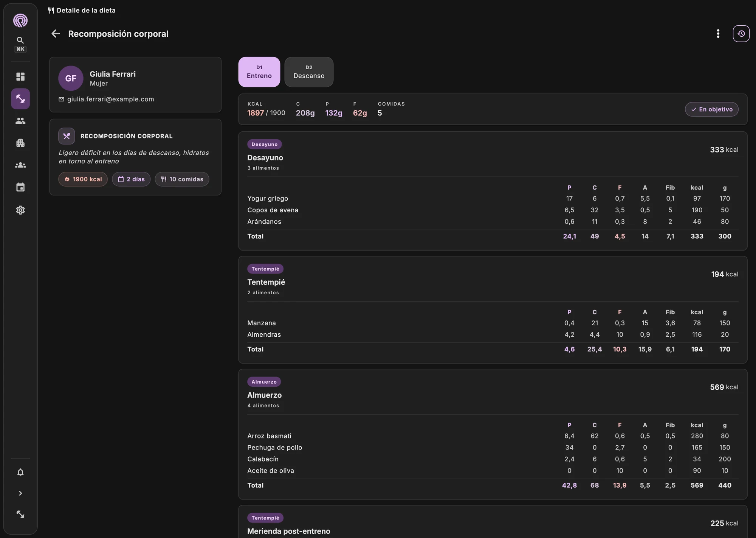
Task: Click the envelope icon beside the email
Action: pos(61,99)
